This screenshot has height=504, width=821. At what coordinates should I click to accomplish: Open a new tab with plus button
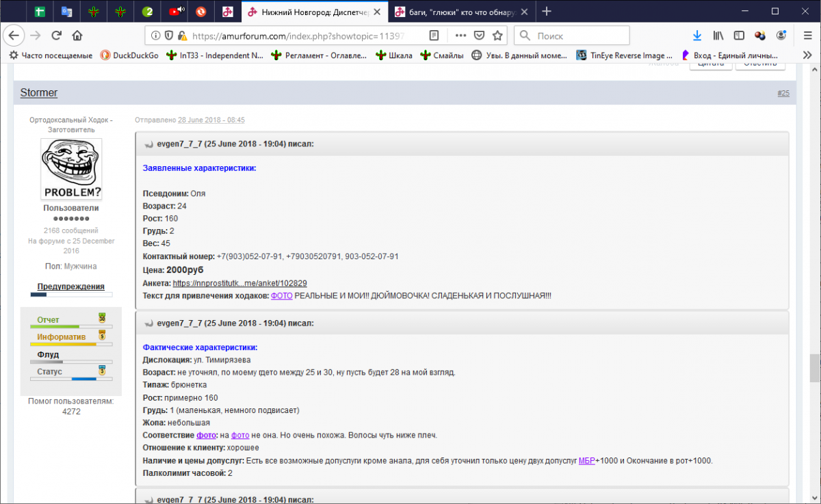[x=547, y=12]
